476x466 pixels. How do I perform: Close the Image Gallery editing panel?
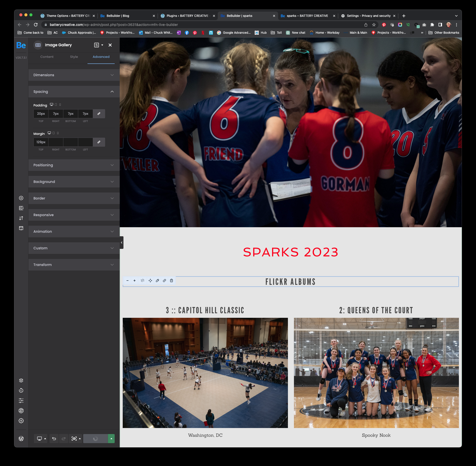point(110,45)
